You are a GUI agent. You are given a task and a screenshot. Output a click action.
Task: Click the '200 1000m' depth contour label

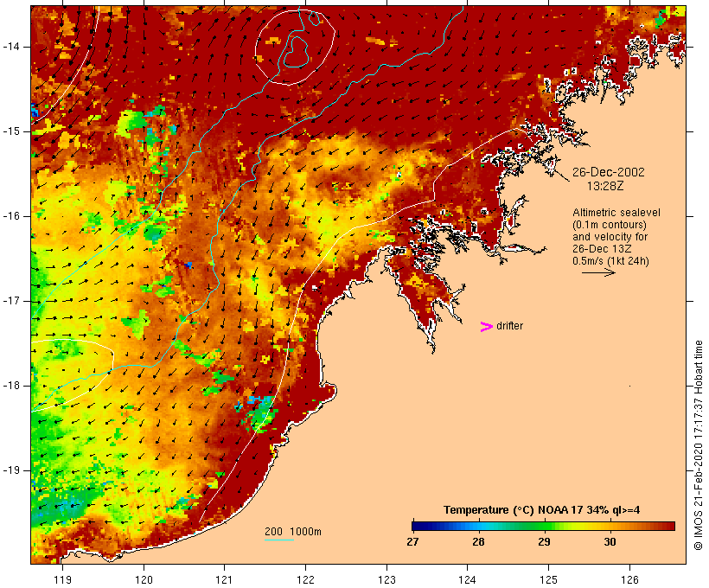tap(293, 532)
